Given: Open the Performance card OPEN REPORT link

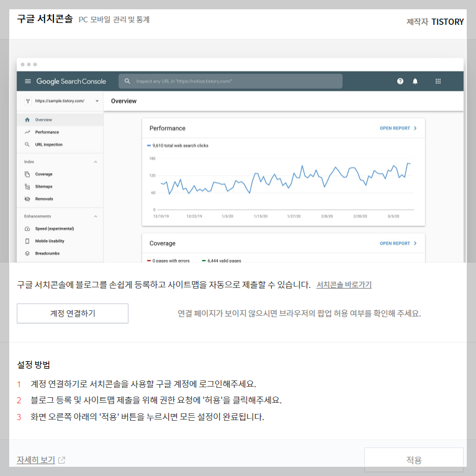Looking at the screenshot, I should [x=398, y=128].
